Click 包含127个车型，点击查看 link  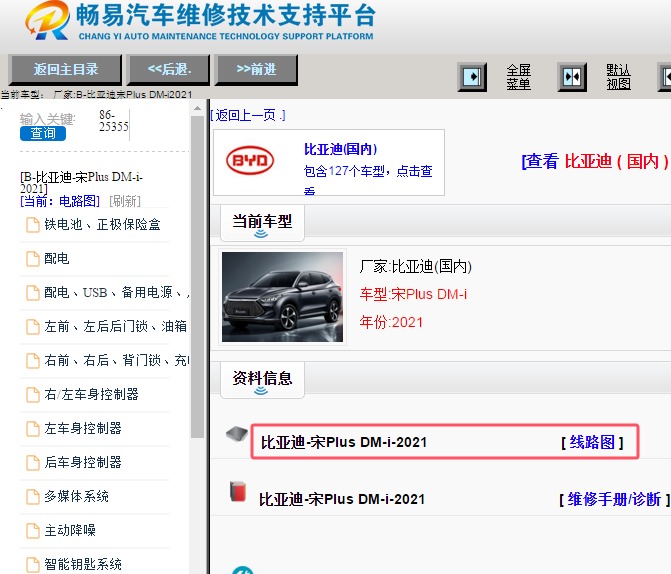click(x=368, y=179)
